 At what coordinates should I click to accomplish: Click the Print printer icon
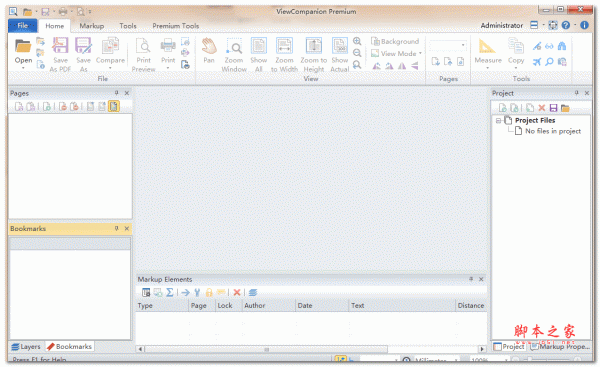(x=168, y=46)
